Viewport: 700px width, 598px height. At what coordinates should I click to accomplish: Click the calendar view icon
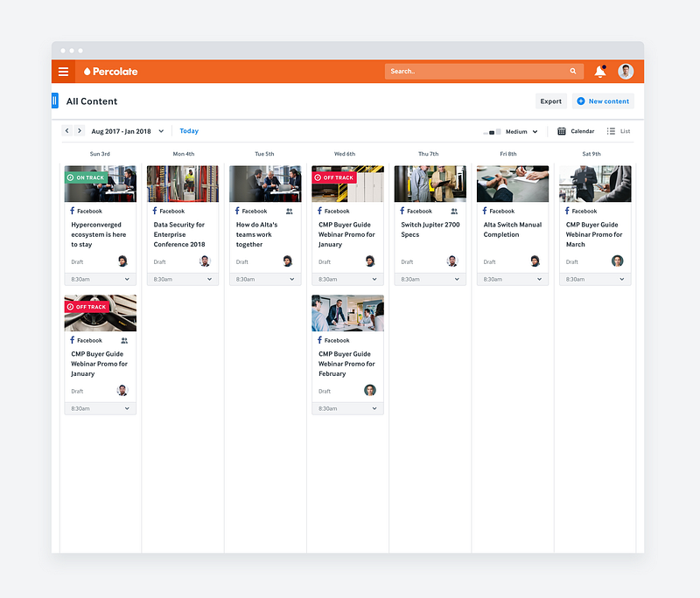click(562, 131)
